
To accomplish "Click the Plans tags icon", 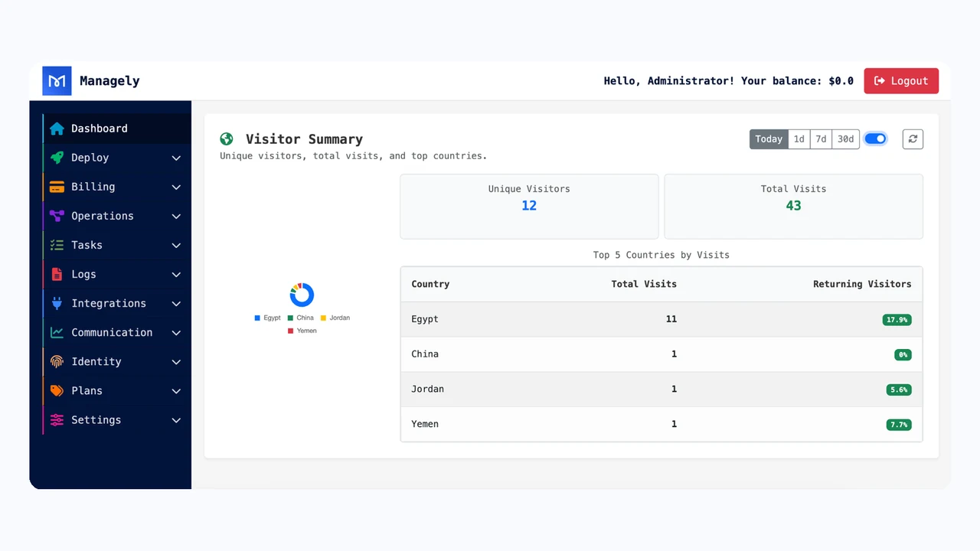I will coord(57,390).
